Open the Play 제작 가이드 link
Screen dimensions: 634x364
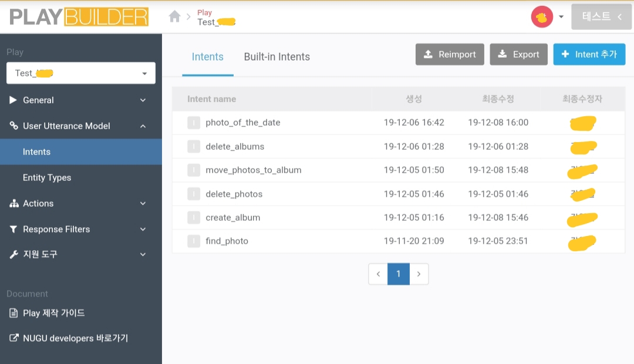pyautogui.click(x=54, y=313)
